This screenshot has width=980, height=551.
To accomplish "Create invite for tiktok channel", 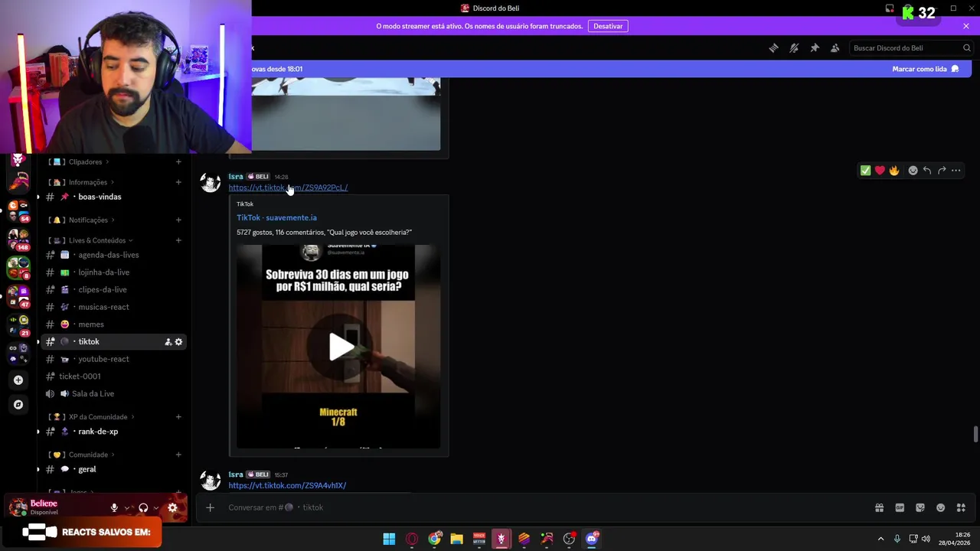I will (x=168, y=342).
